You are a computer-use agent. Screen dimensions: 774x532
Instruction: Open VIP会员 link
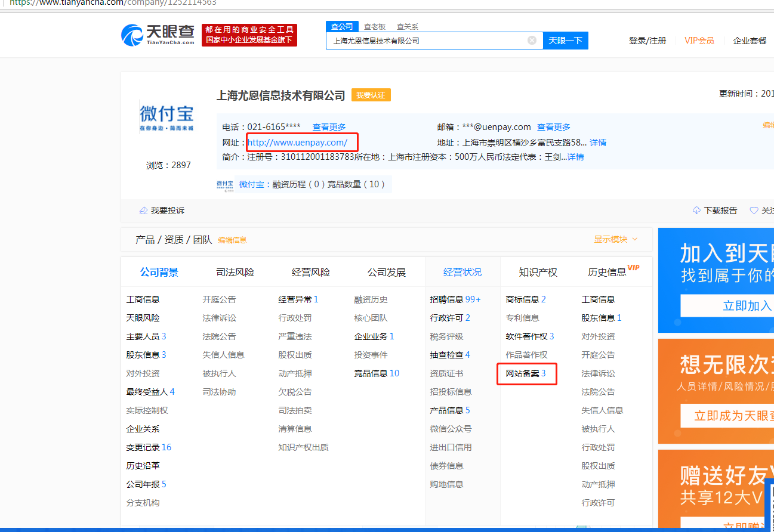699,41
